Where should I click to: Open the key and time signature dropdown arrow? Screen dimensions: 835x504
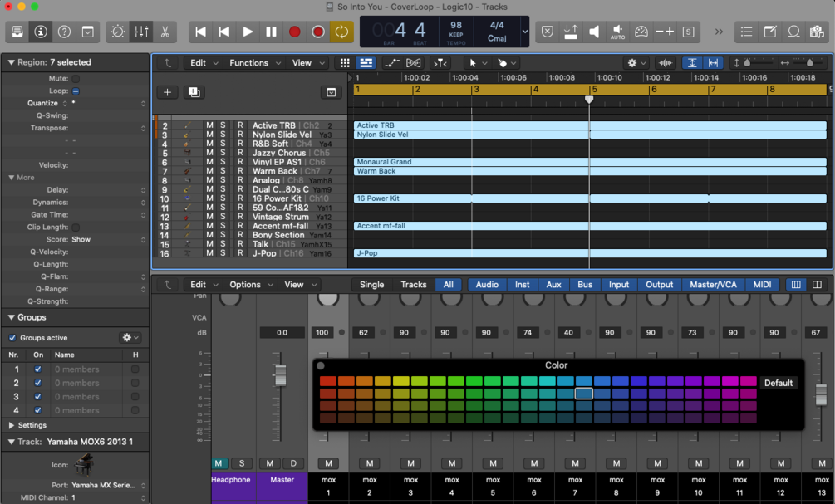click(x=524, y=32)
